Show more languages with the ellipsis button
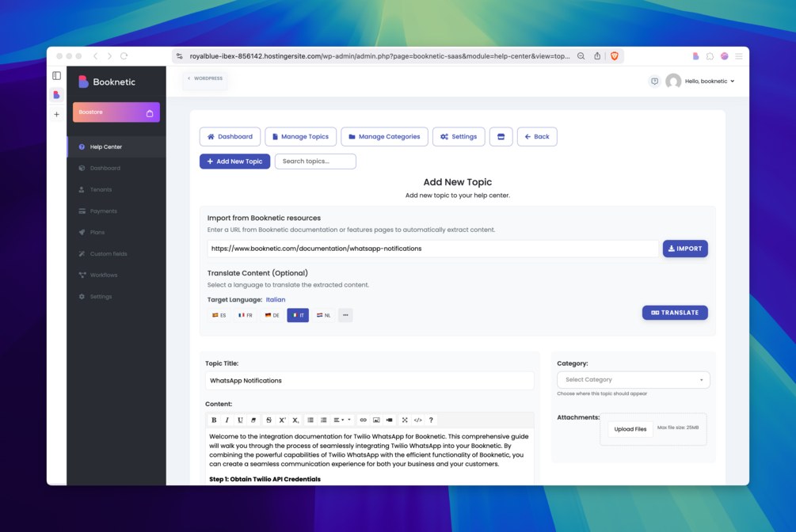 [x=345, y=315]
